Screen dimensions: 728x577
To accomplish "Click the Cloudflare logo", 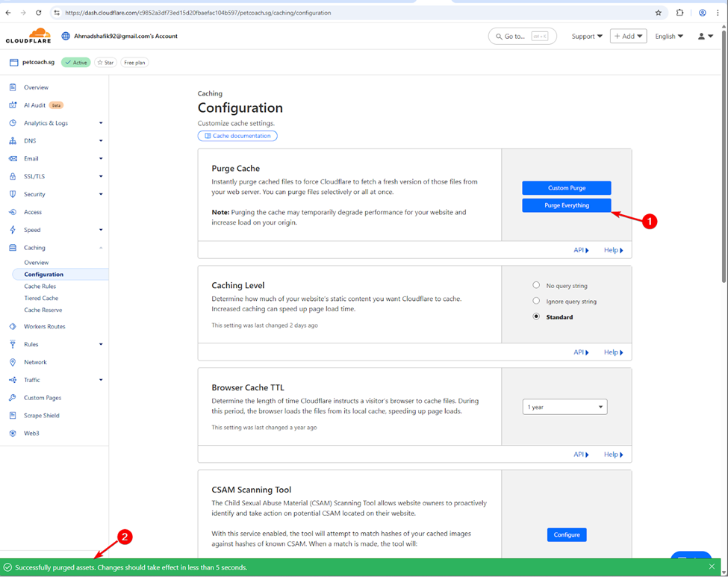I will [x=28, y=36].
